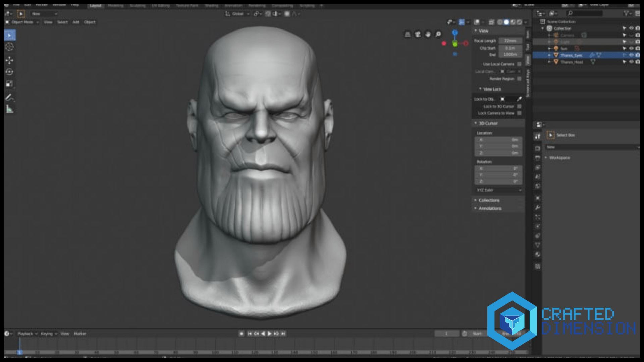Enable Use Local Camera checkbox

[x=519, y=64]
